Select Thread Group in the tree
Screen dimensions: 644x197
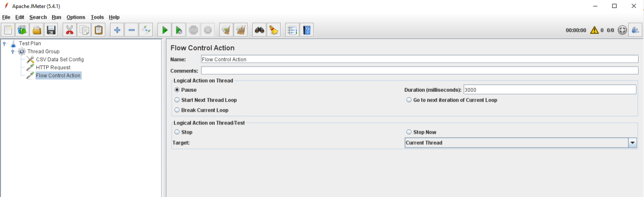pyautogui.click(x=43, y=52)
